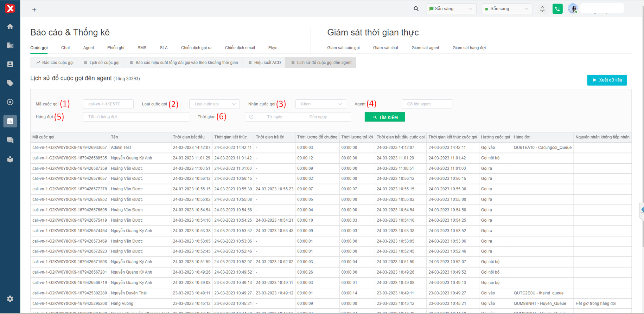Select the Giám sát agent tab

[x=425, y=48]
